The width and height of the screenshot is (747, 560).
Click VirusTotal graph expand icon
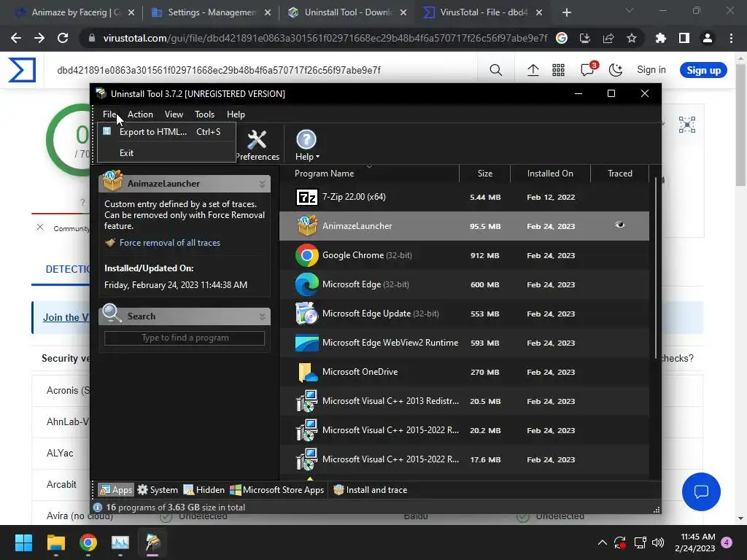(687, 125)
